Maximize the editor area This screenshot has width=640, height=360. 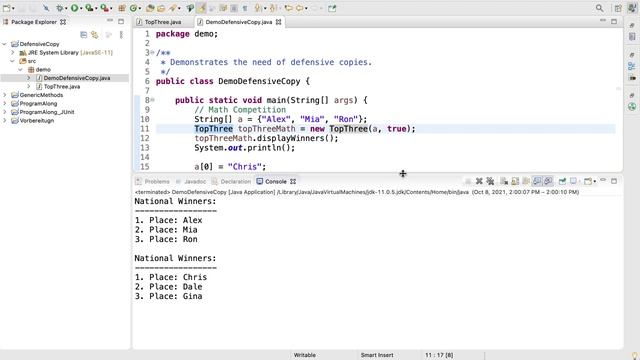coord(614,21)
